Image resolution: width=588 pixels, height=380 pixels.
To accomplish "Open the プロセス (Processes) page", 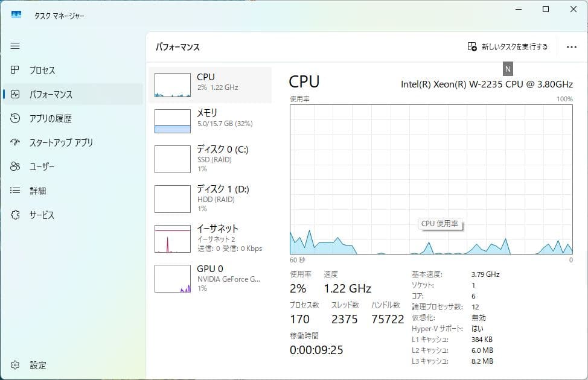I will [43, 70].
